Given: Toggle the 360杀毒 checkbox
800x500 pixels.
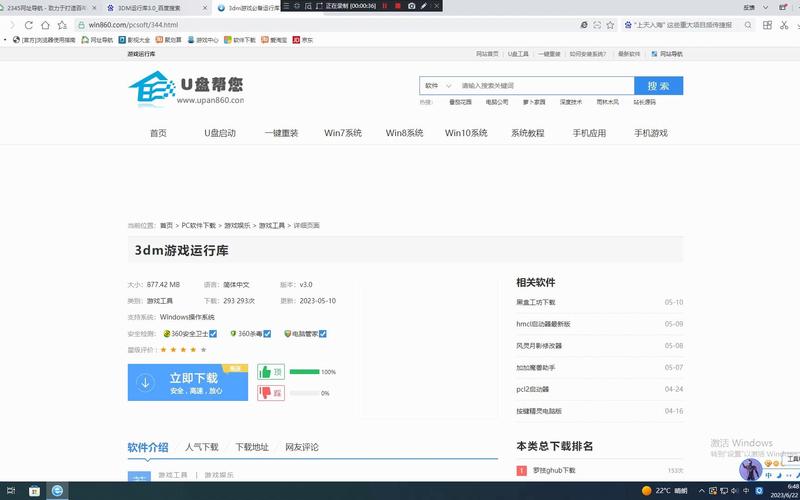Looking at the screenshot, I should 267,334.
